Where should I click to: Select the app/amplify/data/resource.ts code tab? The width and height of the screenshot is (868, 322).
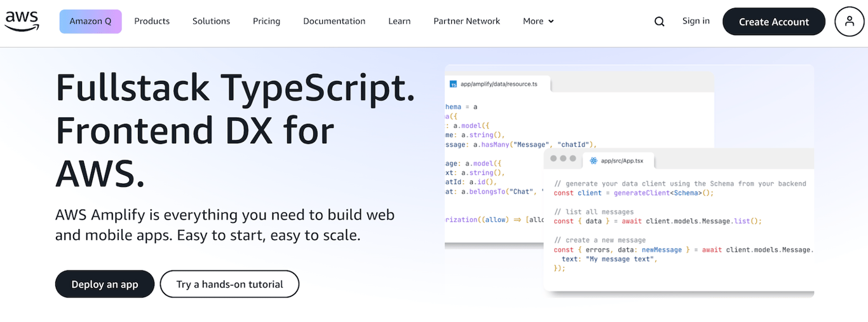pyautogui.click(x=498, y=84)
